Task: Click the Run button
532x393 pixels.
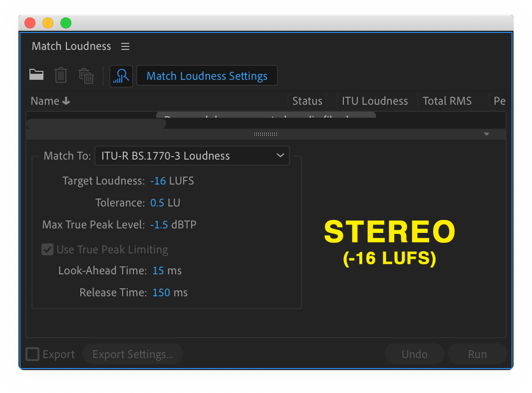Action: pos(477,354)
